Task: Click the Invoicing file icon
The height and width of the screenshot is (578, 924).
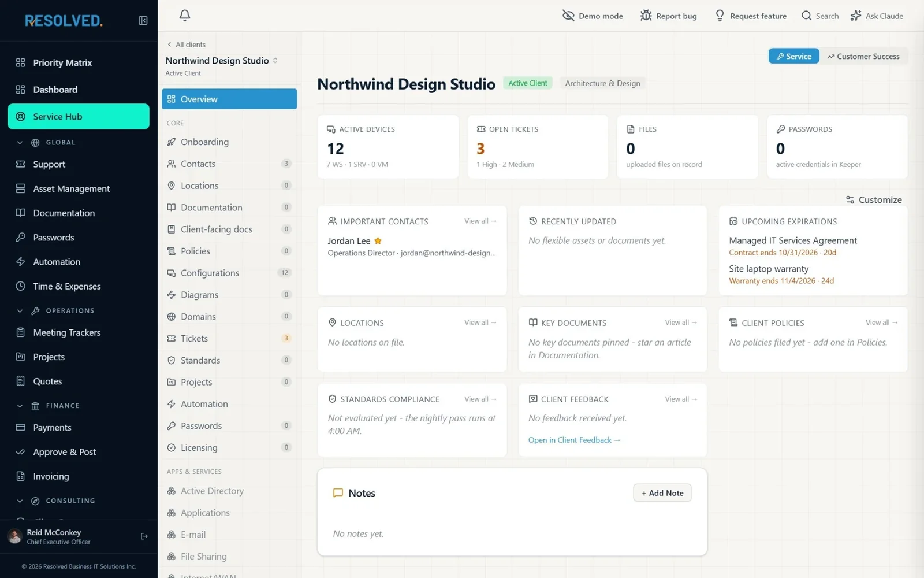Action: point(21,476)
